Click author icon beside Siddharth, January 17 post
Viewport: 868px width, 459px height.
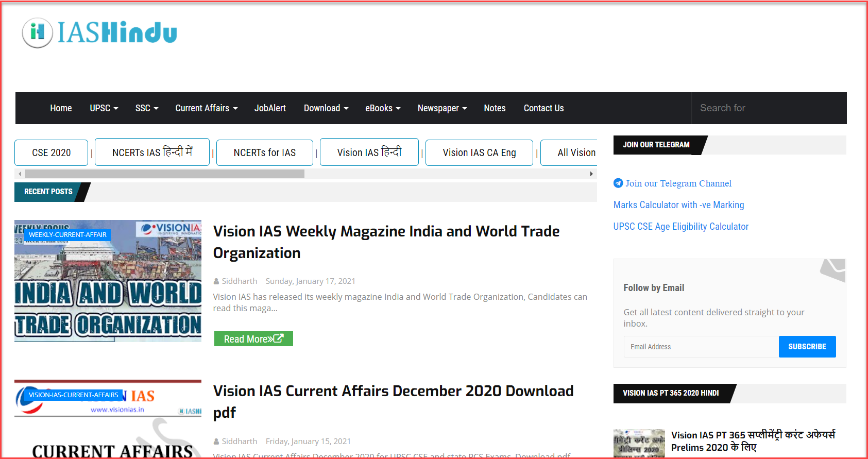point(216,281)
